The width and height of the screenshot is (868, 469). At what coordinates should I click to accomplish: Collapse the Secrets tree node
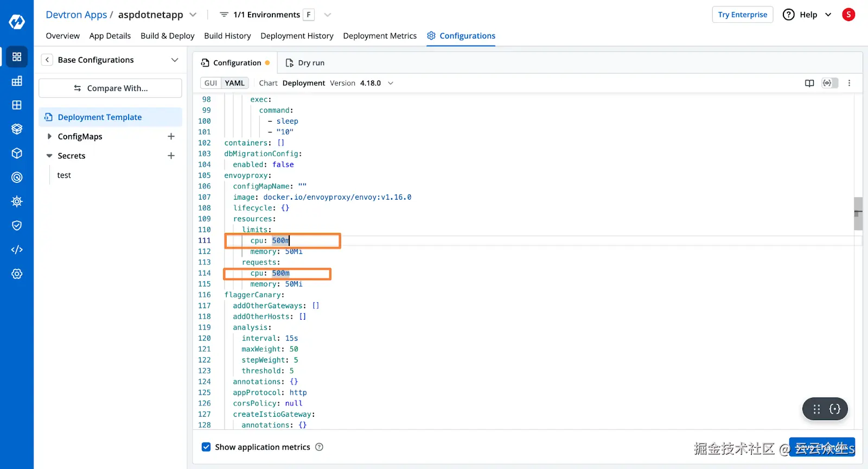49,156
